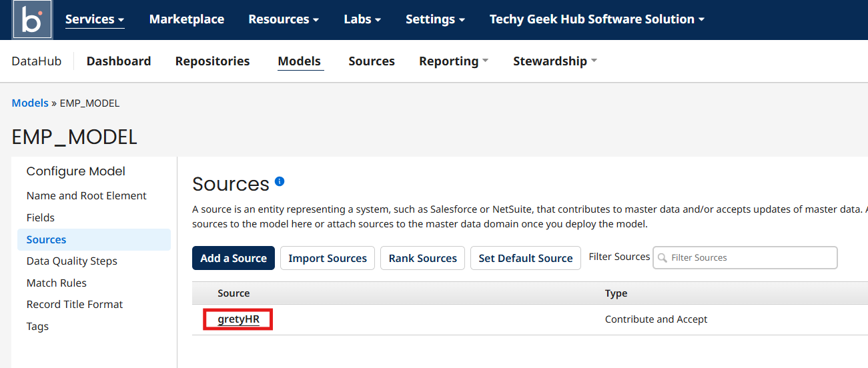Open the Techy Geek Hub account dropdown
The height and width of the screenshot is (368, 868).
[x=597, y=19]
